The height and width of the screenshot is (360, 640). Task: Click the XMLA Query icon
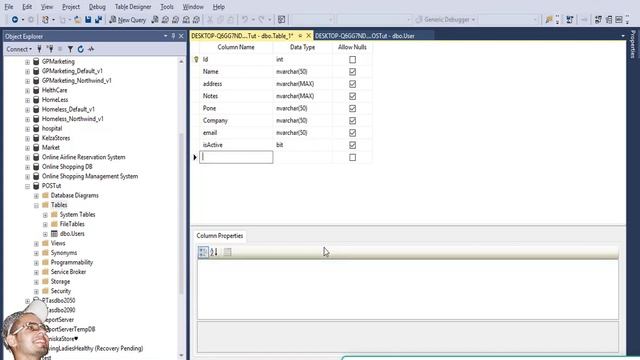tap(186, 20)
